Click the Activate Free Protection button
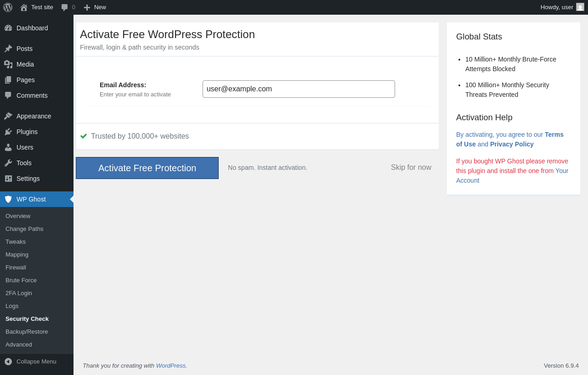The width and height of the screenshot is (588, 375). point(147,168)
